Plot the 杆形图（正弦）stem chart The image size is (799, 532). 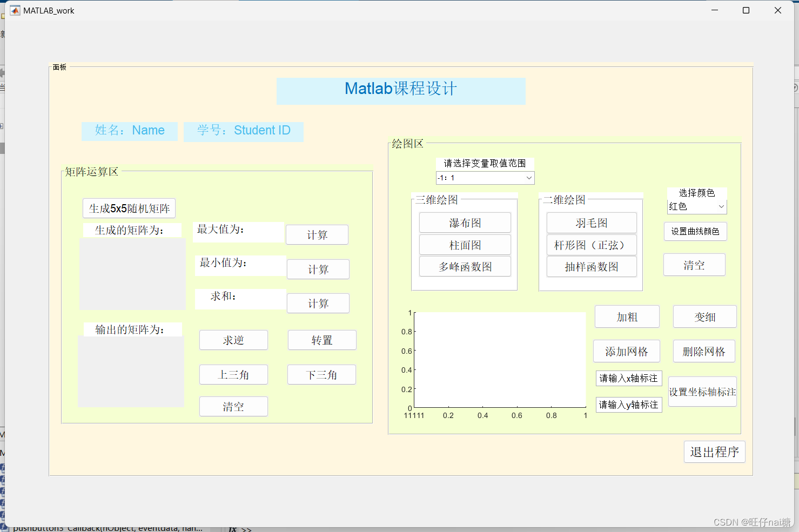tap(592, 245)
